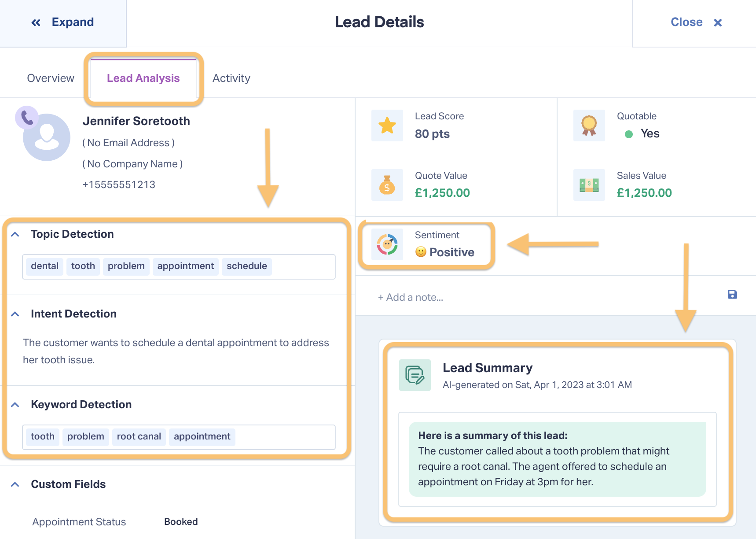Image resolution: width=756 pixels, height=539 pixels.
Task: Click the phone number +15555551213
Action: pos(119,185)
